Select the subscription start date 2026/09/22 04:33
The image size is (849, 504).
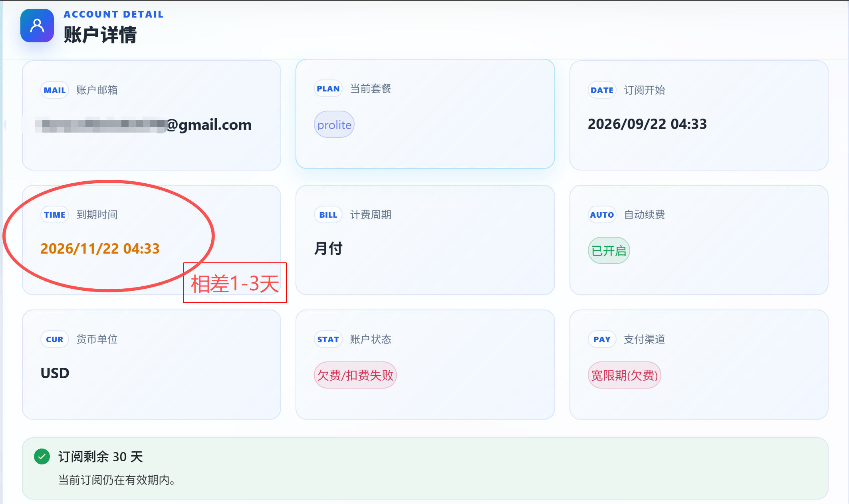(x=647, y=124)
